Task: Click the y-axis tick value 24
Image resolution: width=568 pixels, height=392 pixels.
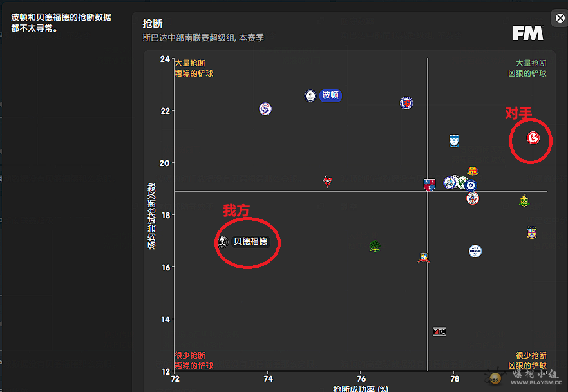Action: (165, 59)
